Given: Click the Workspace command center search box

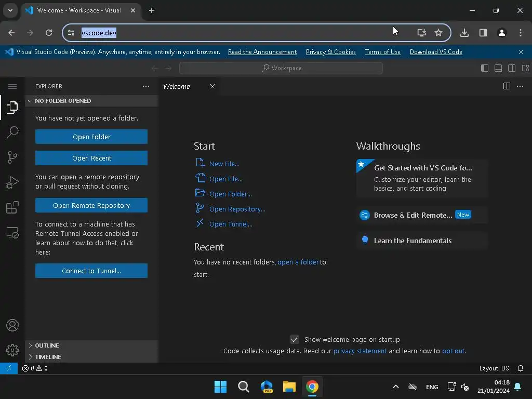Looking at the screenshot, I should coord(281,68).
